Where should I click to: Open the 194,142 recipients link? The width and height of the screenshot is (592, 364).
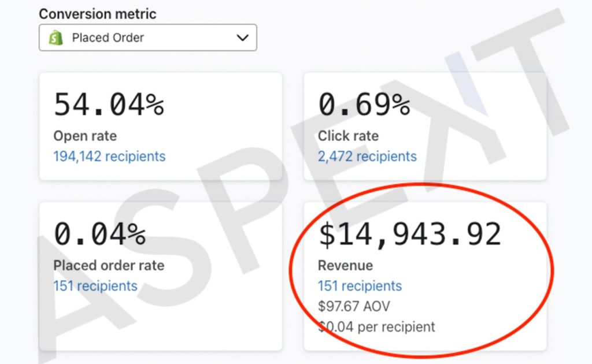tap(109, 156)
